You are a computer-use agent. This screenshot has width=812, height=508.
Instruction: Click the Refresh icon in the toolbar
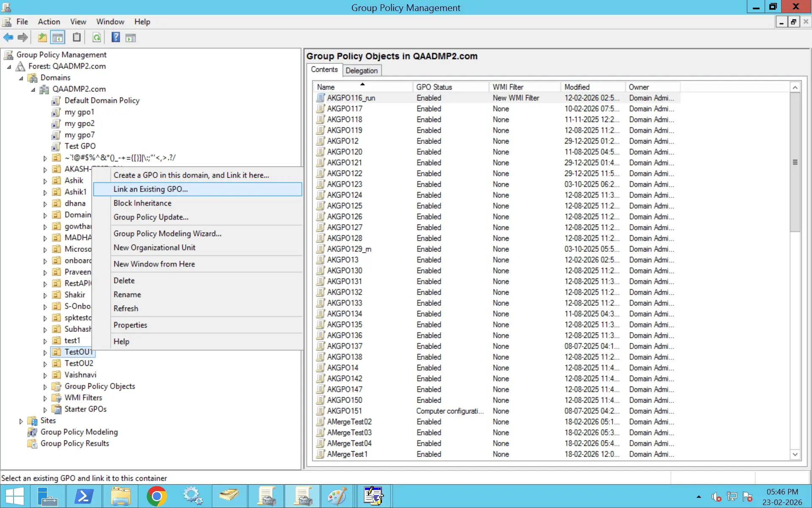click(x=96, y=37)
